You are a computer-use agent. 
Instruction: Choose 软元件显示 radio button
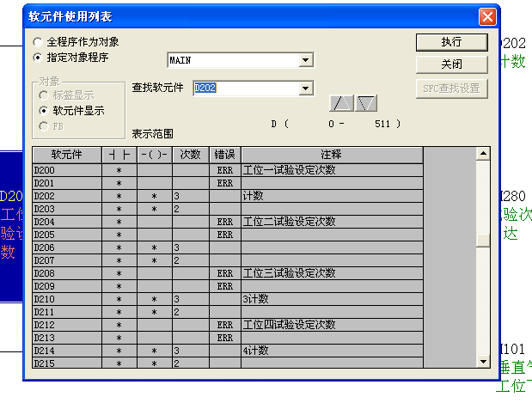click(x=44, y=111)
